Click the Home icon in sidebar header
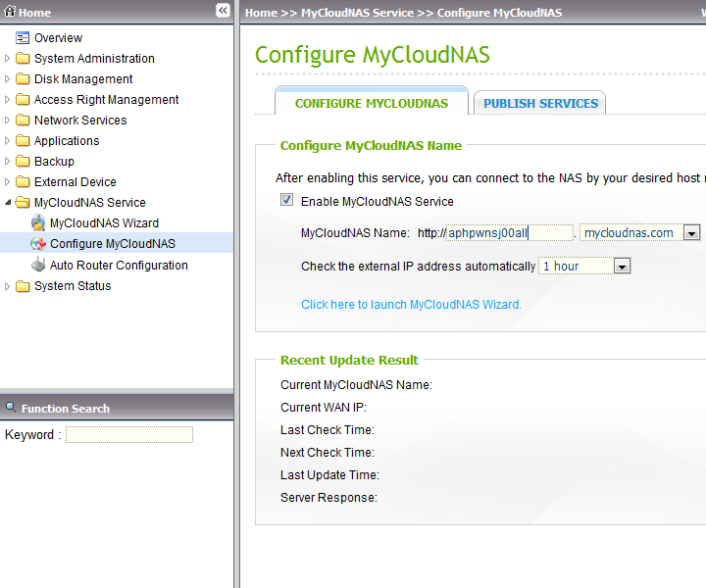The width and height of the screenshot is (706, 588). (x=10, y=13)
